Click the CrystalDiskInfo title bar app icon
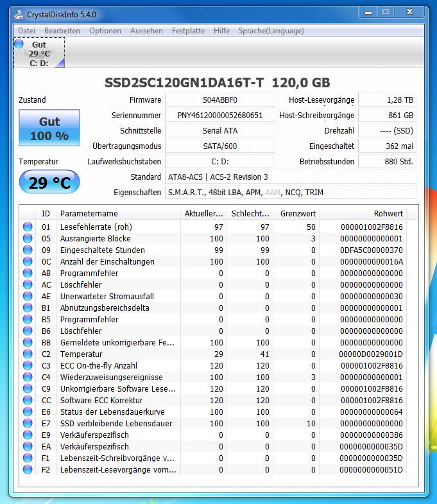 19,15
